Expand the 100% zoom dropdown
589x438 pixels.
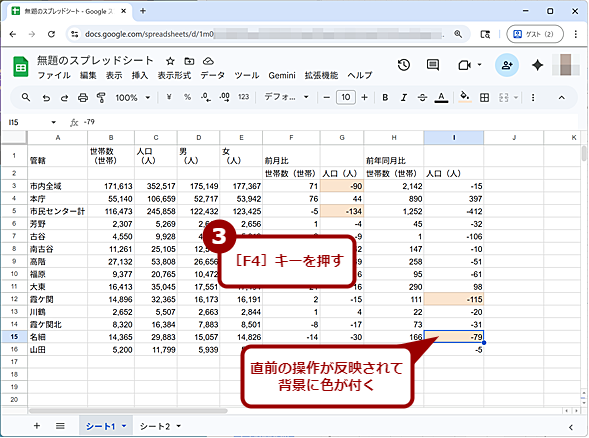pyautogui.click(x=133, y=98)
